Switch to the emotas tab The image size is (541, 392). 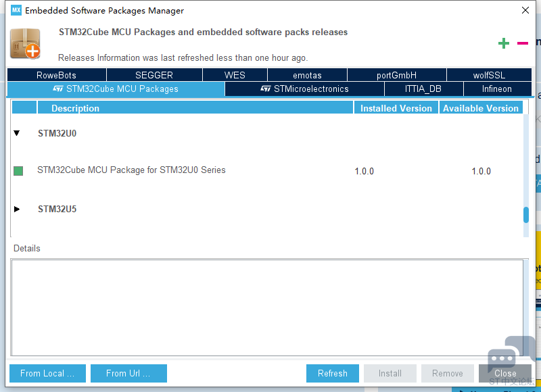point(307,75)
